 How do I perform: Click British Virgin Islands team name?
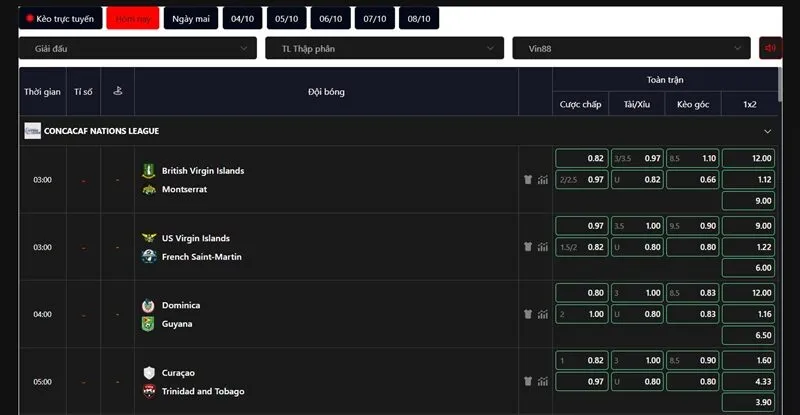pyautogui.click(x=203, y=170)
